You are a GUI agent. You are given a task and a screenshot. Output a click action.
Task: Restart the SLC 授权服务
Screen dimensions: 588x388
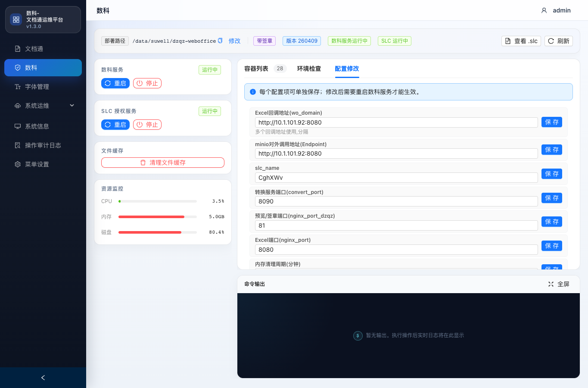click(x=115, y=125)
